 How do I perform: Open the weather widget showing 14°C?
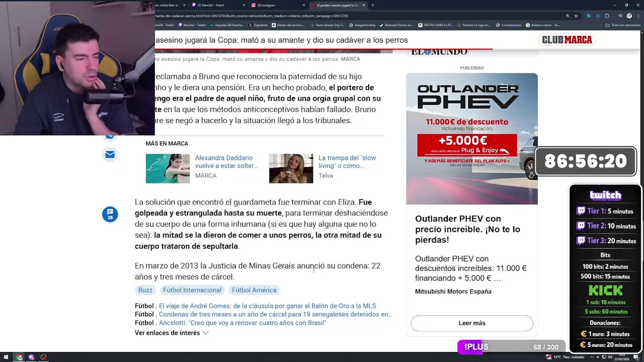point(566,357)
